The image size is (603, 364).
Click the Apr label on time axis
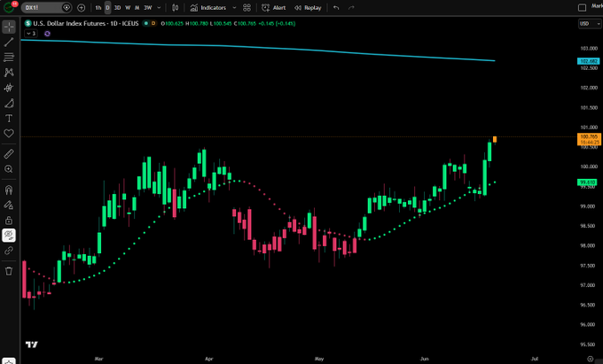(208, 359)
